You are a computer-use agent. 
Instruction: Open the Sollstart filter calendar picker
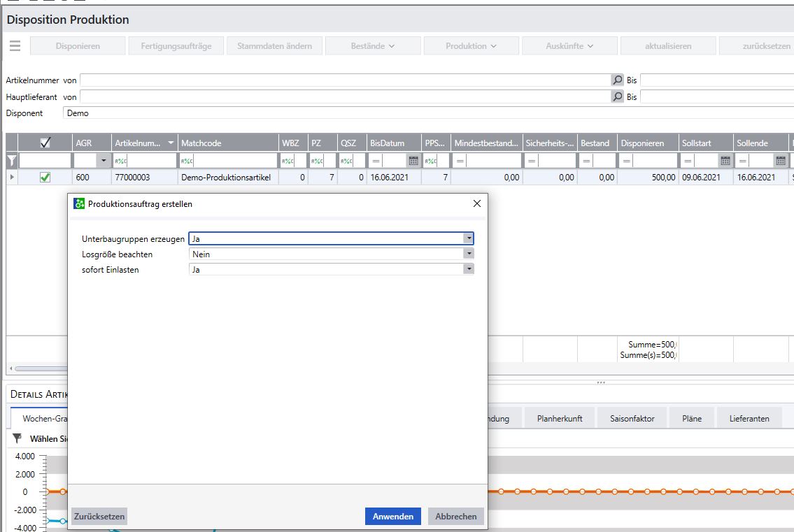tap(725, 161)
